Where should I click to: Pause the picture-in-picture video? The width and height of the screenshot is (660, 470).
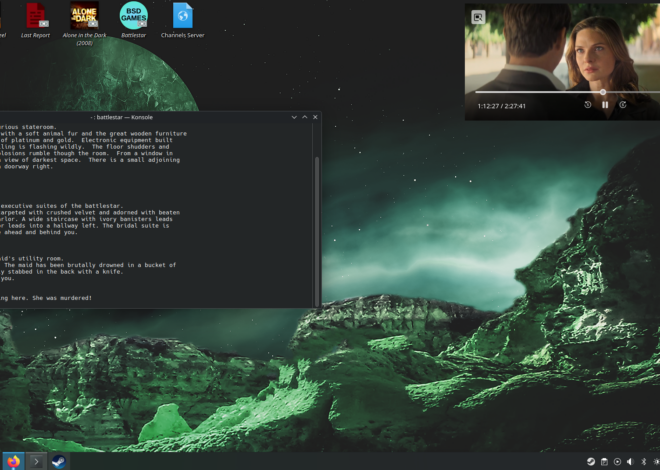[605, 105]
